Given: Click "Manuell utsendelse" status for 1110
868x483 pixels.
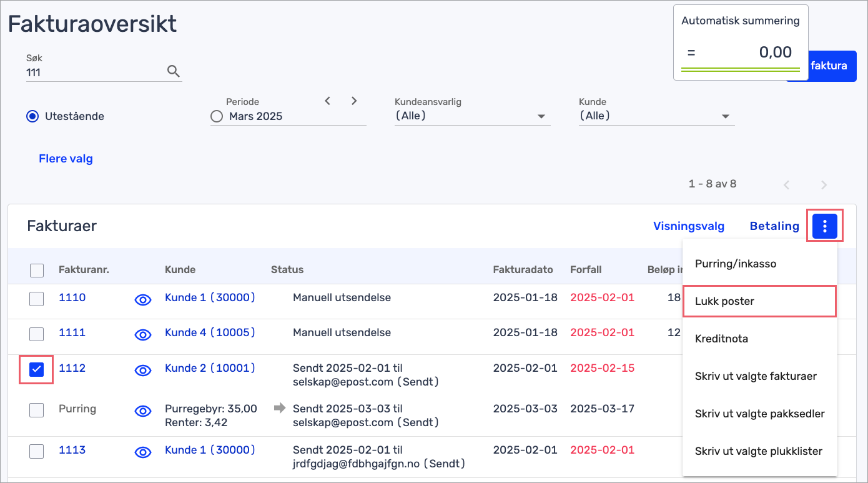Looking at the screenshot, I should pyautogui.click(x=342, y=297).
